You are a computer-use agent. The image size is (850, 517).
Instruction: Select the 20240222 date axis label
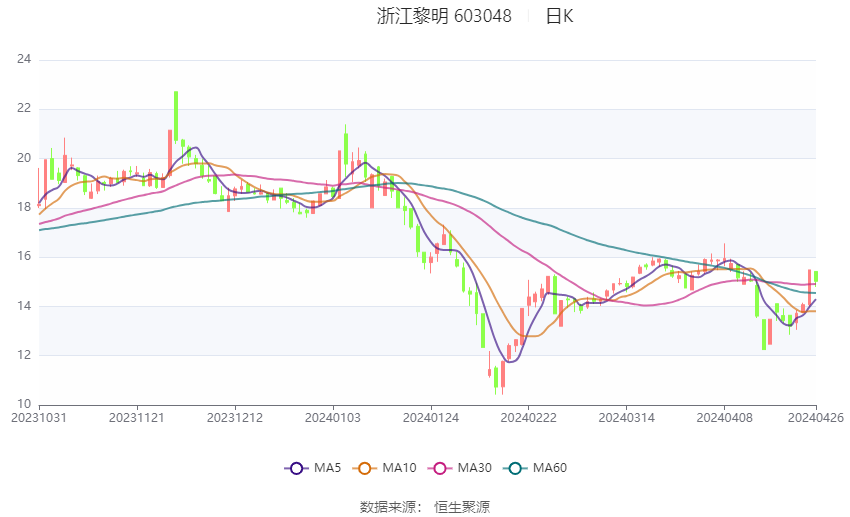(529, 418)
